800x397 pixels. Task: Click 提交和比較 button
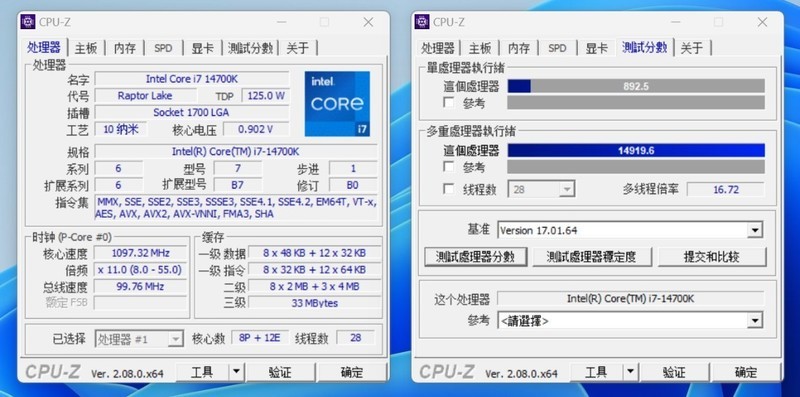[x=712, y=257]
